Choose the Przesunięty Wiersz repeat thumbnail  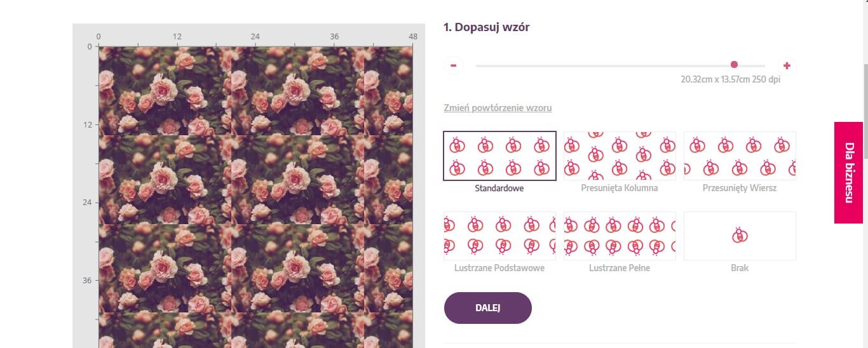pyautogui.click(x=740, y=156)
